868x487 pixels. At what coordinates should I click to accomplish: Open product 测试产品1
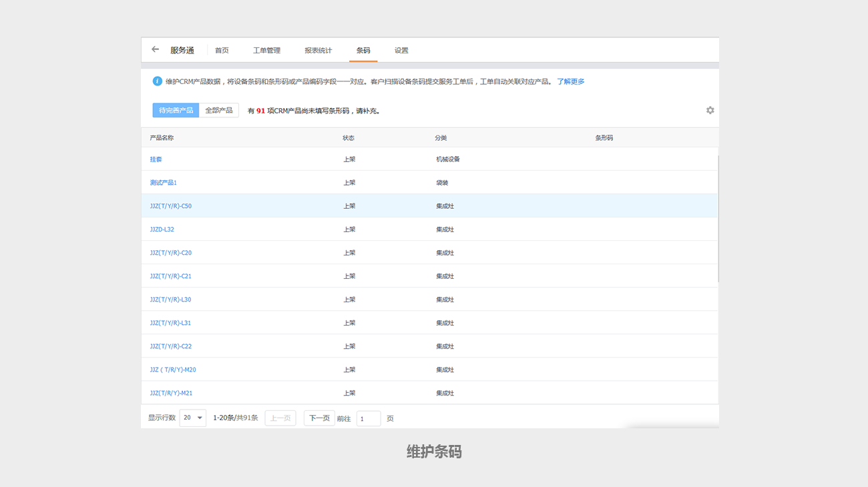tap(164, 183)
